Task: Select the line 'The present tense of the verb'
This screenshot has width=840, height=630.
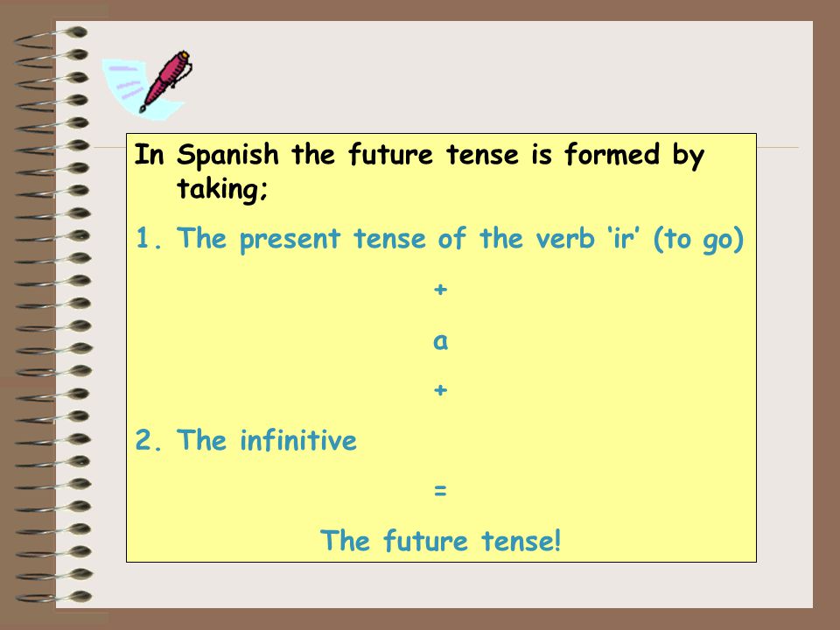Action: pos(386,238)
